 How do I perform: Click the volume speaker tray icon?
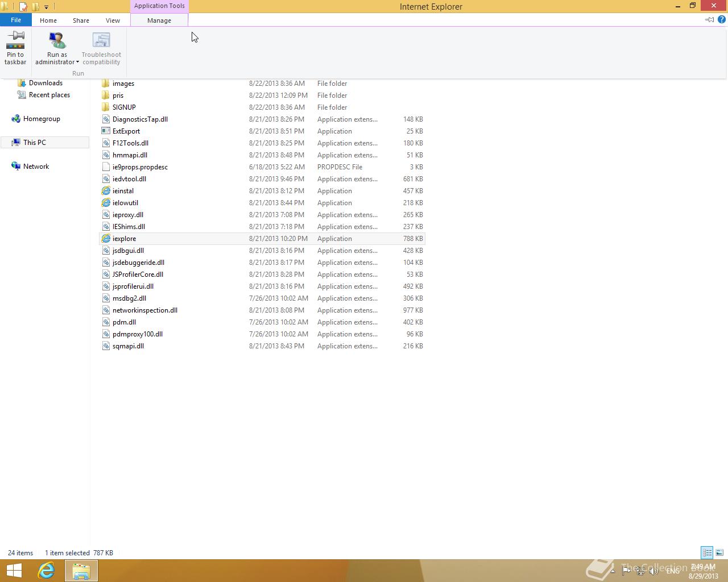click(655, 571)
